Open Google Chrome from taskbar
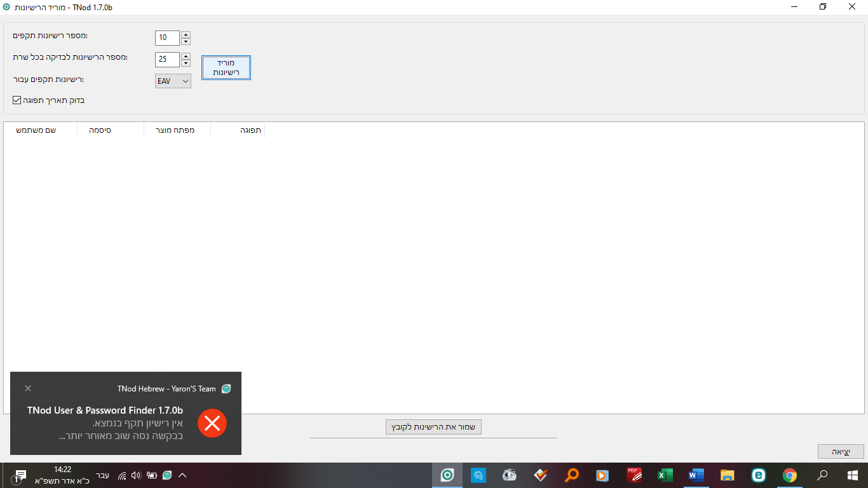 click(790, 475)
